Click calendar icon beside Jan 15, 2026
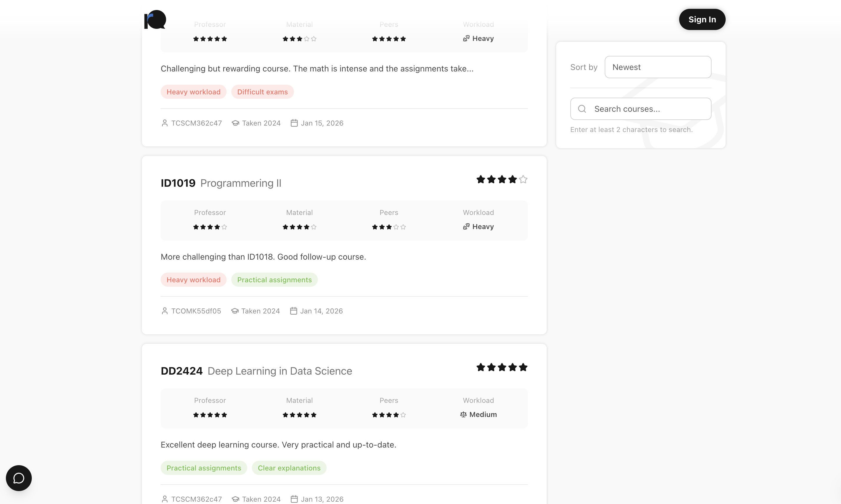This screenshot has width=841, height=504. [x=294, y=123]
